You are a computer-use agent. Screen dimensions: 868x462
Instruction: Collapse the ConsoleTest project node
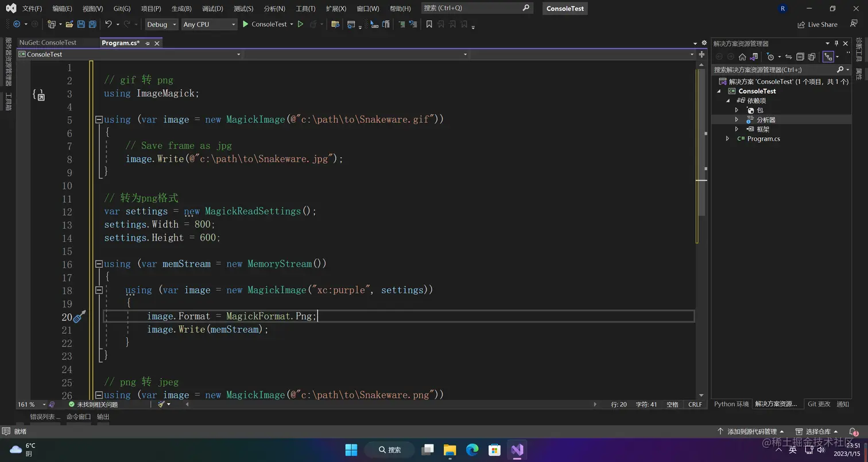(719, 91)
